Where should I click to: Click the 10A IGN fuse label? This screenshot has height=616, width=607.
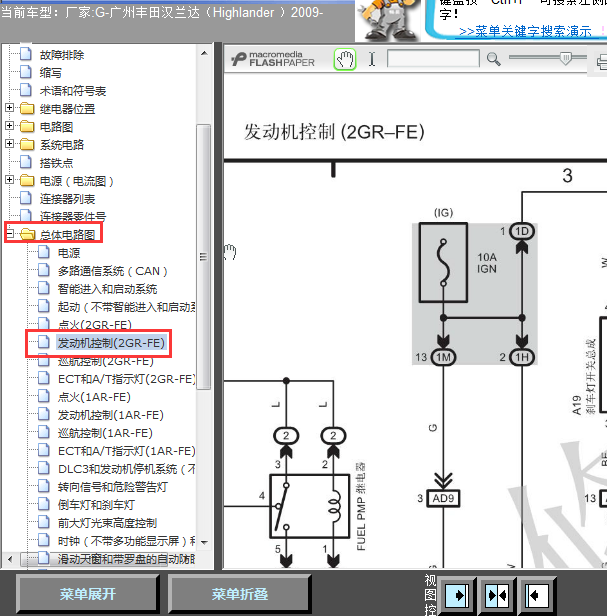487,263
